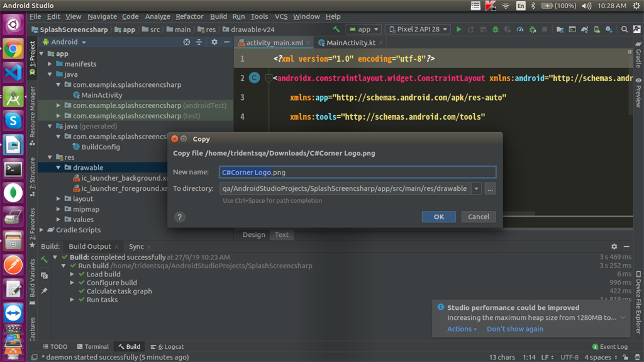Expand the Gradle Scripts tree node
This screenshot has width=644, height=362.
click(x=42, y=230)
